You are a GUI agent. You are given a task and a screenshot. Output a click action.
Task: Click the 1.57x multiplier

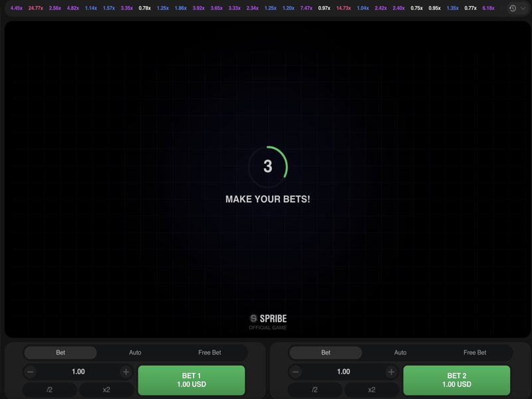[x=109, y=8]
